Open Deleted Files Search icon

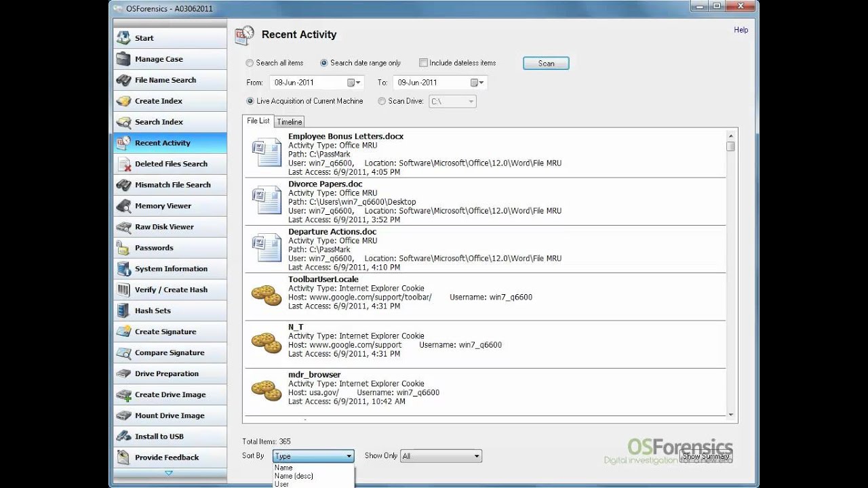[x=123, y=164]
